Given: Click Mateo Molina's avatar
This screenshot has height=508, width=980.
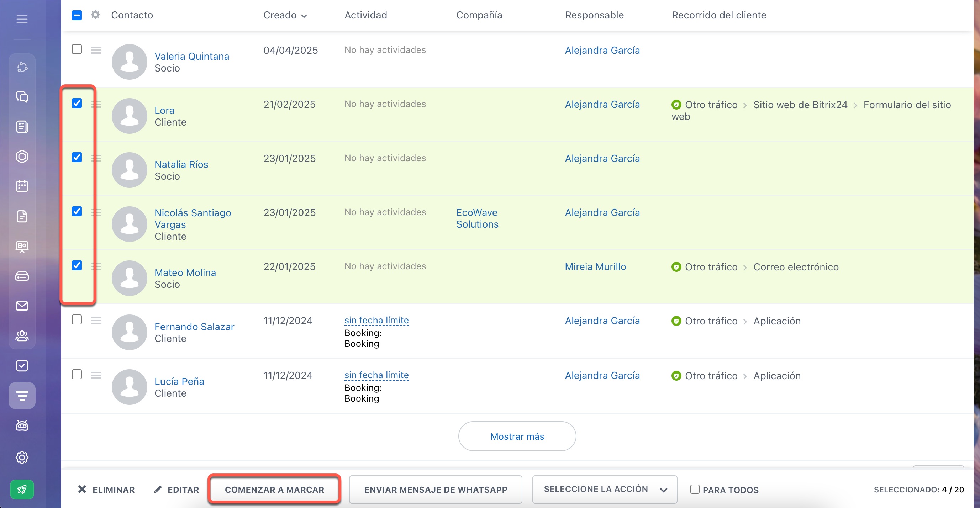Looking at the screenshot, I should click(x=129, y=278).
